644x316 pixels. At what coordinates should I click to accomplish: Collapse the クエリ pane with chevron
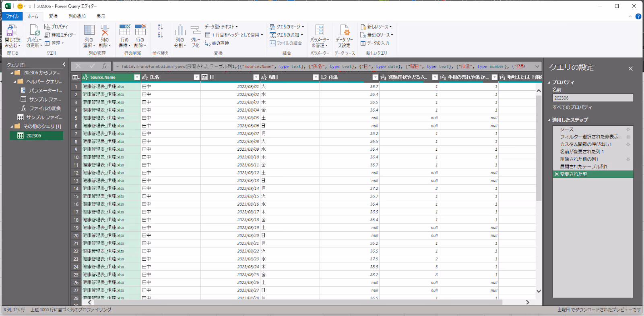tap(64, 64)
